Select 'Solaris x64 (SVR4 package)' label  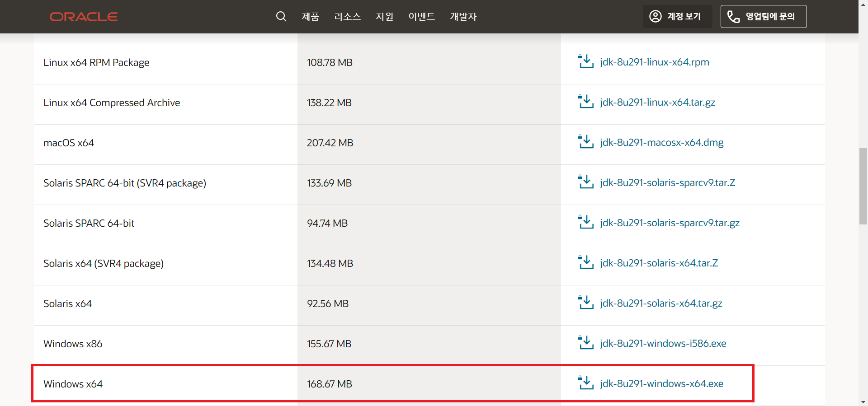[x=104, y=263]
